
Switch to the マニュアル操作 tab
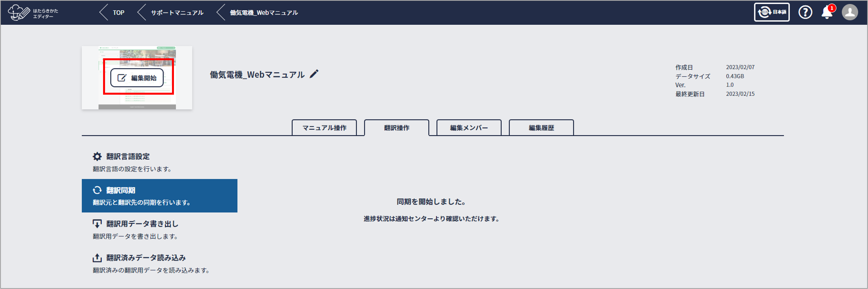coord(324,128)
